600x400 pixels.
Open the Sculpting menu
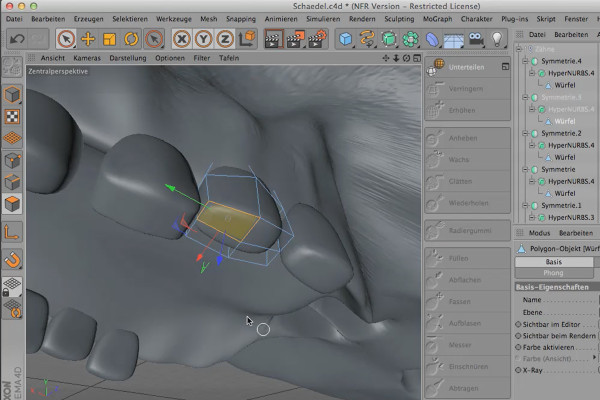pyautogui.click(x=399, y=19)
